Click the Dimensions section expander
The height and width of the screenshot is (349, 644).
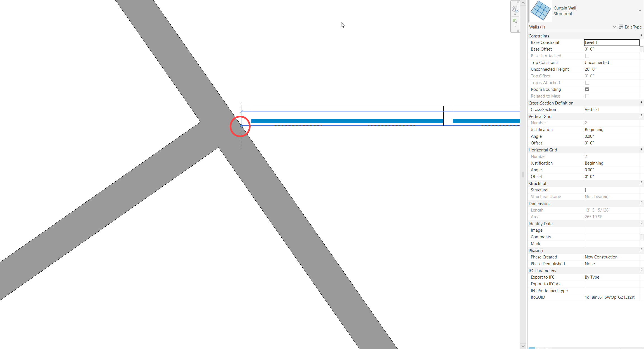pyautogui.click(x=641, y=203)
